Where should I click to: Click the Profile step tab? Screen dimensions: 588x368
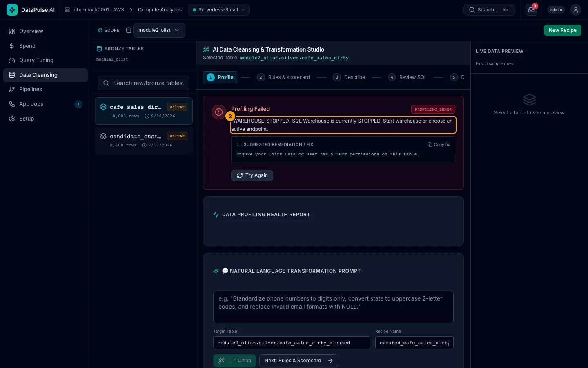click(x=220, y=77)
